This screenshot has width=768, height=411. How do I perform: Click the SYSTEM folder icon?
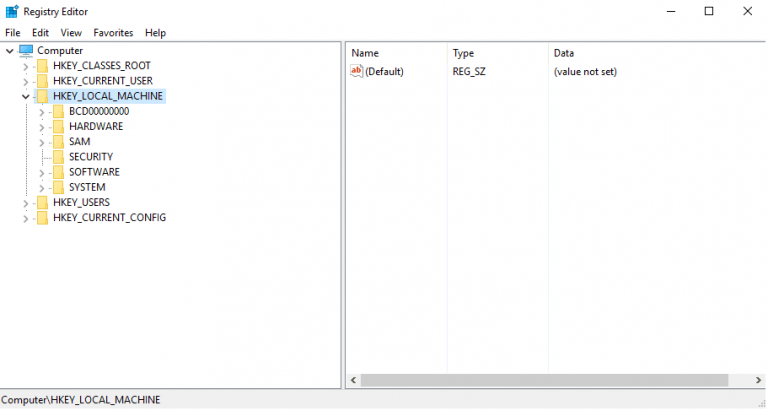click(x=58, y=187)
